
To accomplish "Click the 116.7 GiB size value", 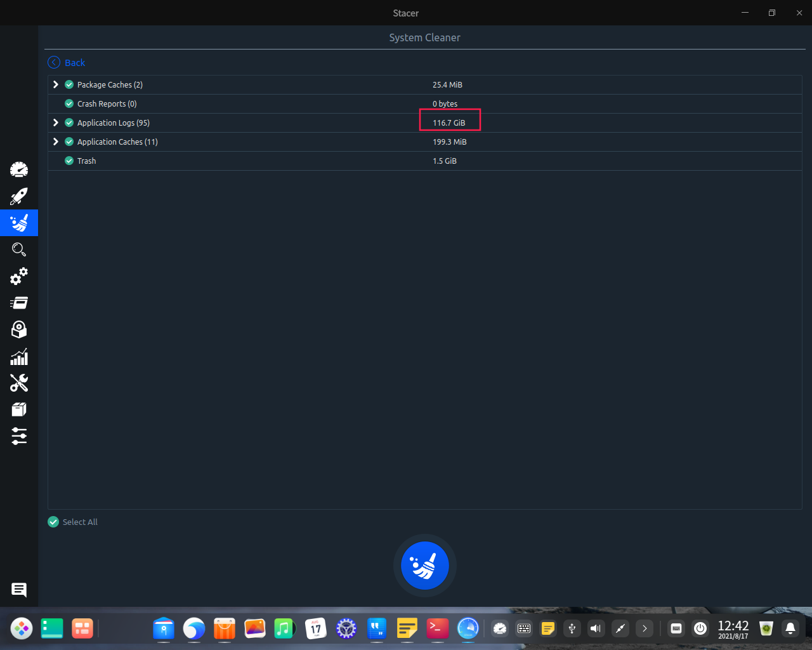I will click(x=449, y=123).
